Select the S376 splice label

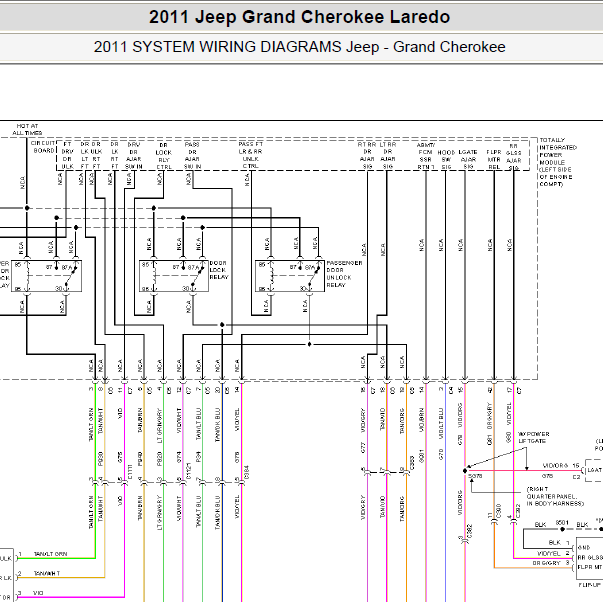click(475, 476)
